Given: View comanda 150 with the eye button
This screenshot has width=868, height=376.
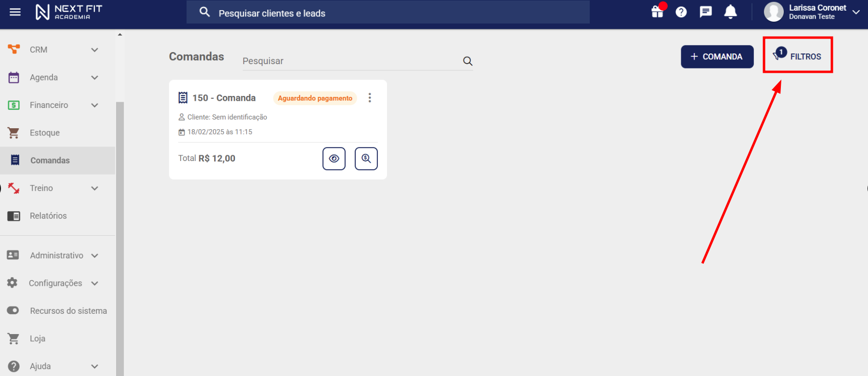Looking at the screenshot, I should click(334, 159).
